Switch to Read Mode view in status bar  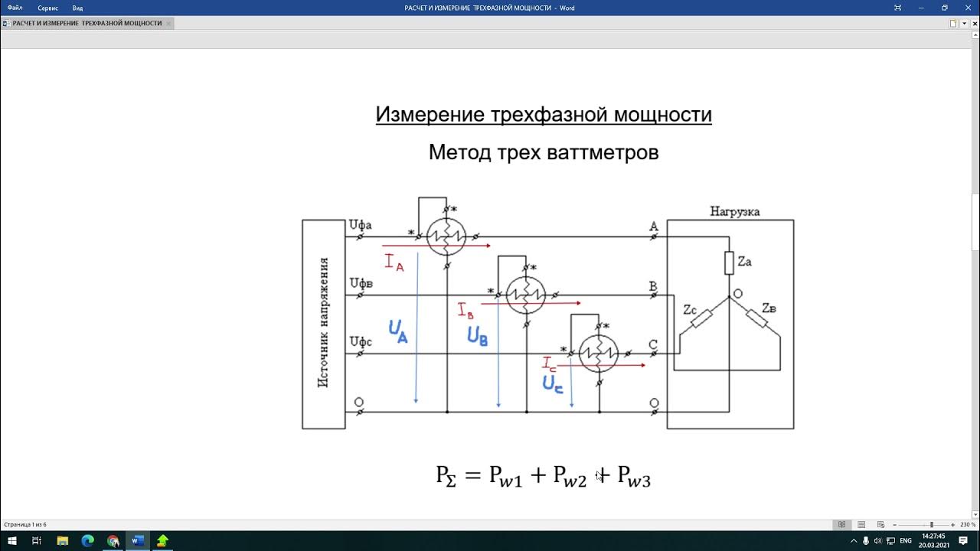click(x=841, y=524)
